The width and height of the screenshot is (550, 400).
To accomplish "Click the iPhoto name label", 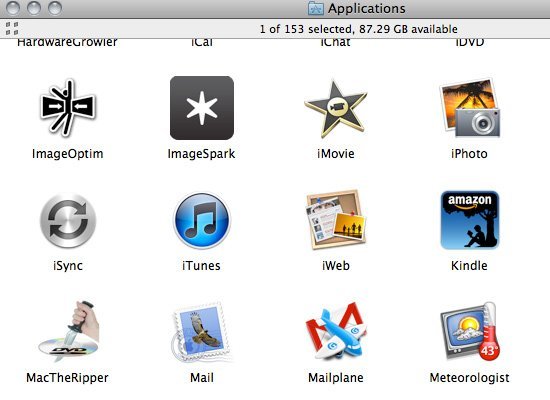I will [x=469, y=154].
